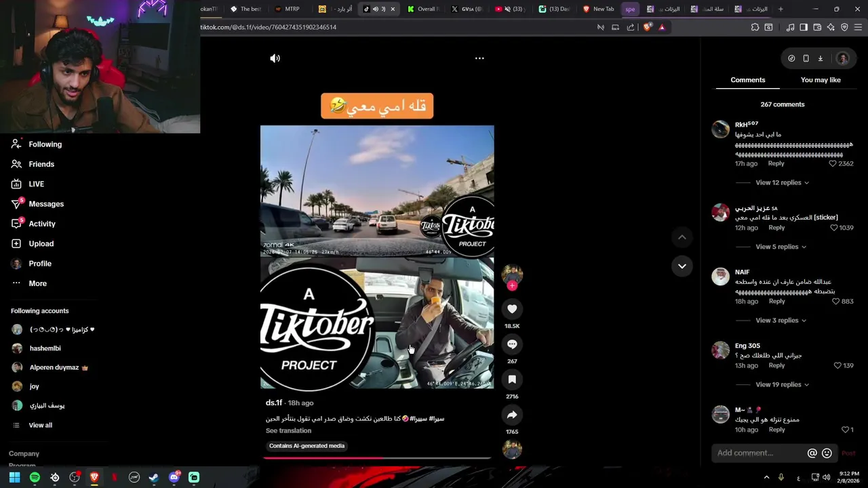Show hidden system tray icons chevron

[x=766, y=477]
